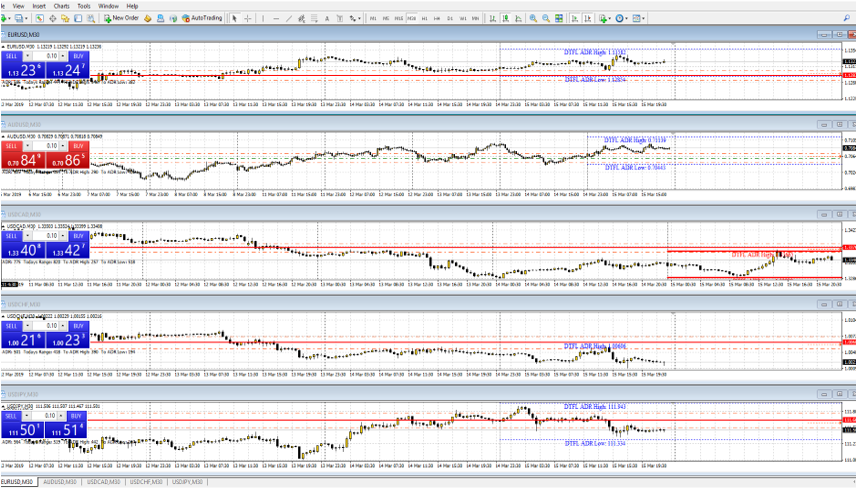Select the Fibonacci retracement tool
The width and height of the screenshot is (858, 488).
pos(314,18)
